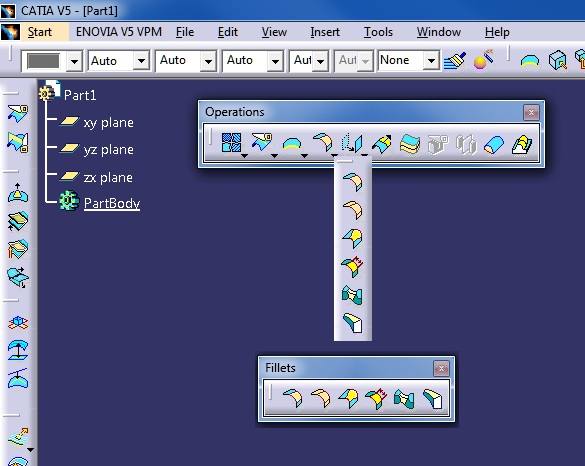Open the None dropdown in top toolbar
The image size is (585, 466).
[431, 60]
